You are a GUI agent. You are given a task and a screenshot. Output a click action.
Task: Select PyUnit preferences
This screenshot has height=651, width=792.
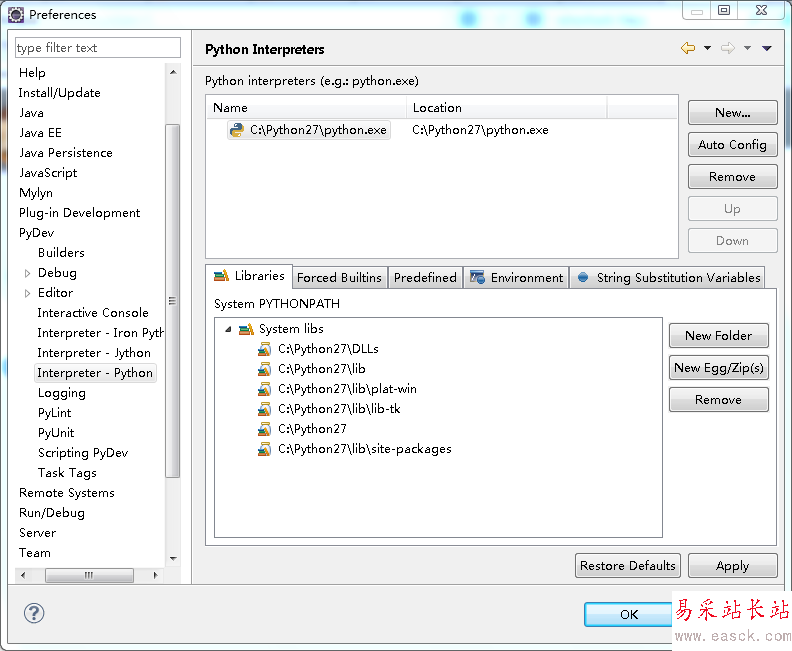point(56,433)
